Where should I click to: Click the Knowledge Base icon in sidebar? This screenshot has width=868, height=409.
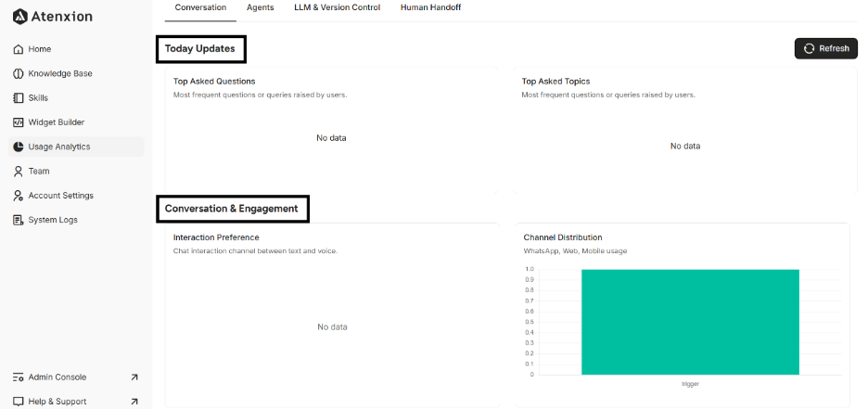click(19, 73)
